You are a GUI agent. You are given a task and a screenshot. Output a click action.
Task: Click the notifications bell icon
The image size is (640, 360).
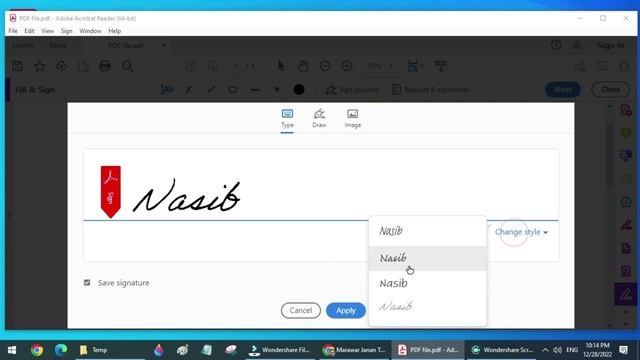[576, 45]
